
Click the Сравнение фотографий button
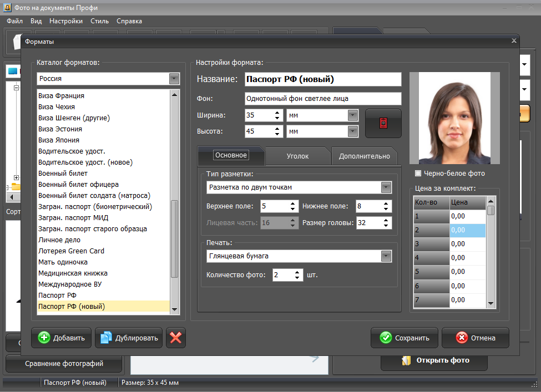[64, 364]
